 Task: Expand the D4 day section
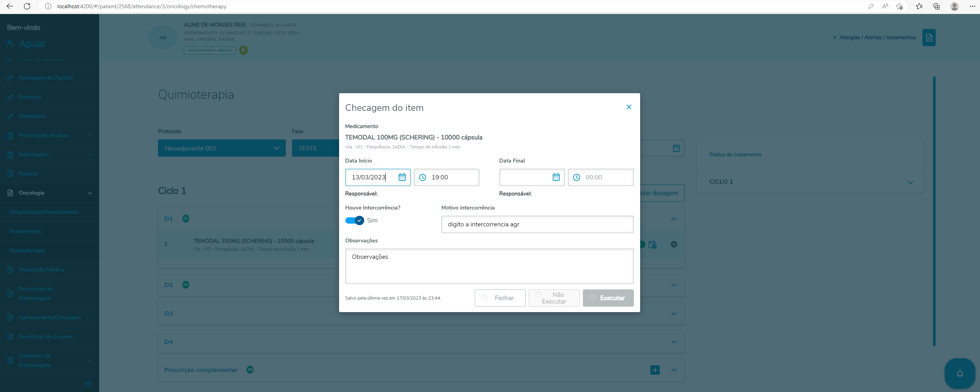coord(674,342)
